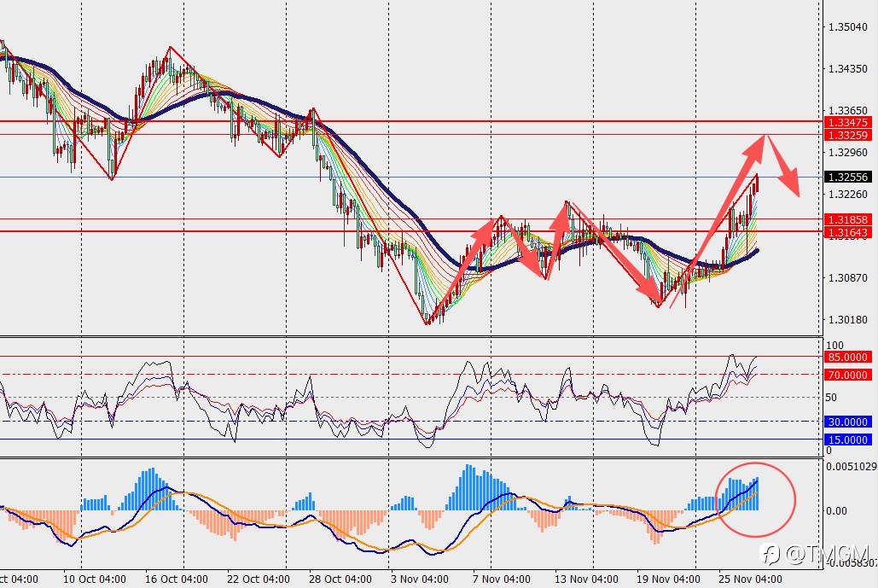The height and width of the screenshot is (588, 878).
Task: Select the 3 Nov 04:00 time axis label
Action: click(420, 579)
